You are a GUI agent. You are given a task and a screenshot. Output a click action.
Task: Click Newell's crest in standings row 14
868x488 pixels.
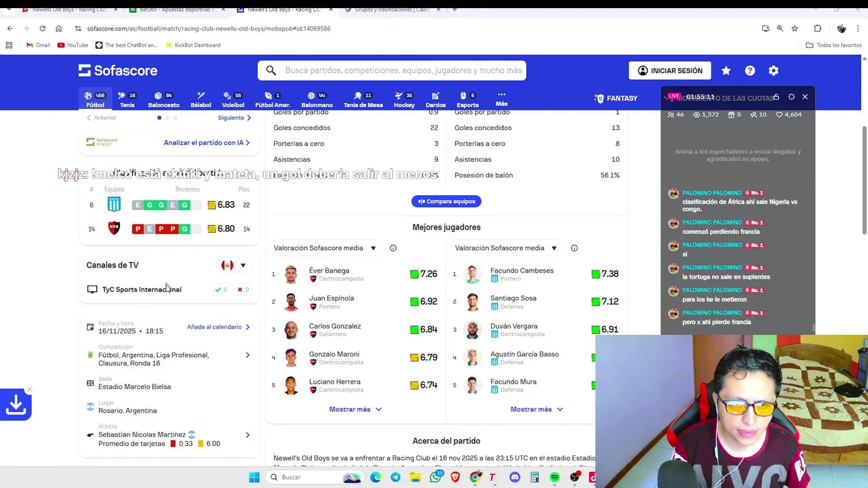click(114, 228)
